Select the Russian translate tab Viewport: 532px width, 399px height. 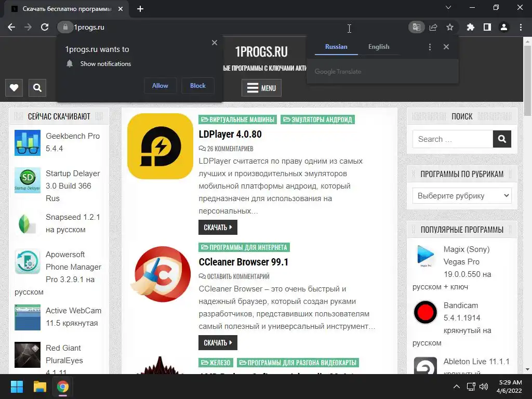pyautogui.click(x=336, y=47)
